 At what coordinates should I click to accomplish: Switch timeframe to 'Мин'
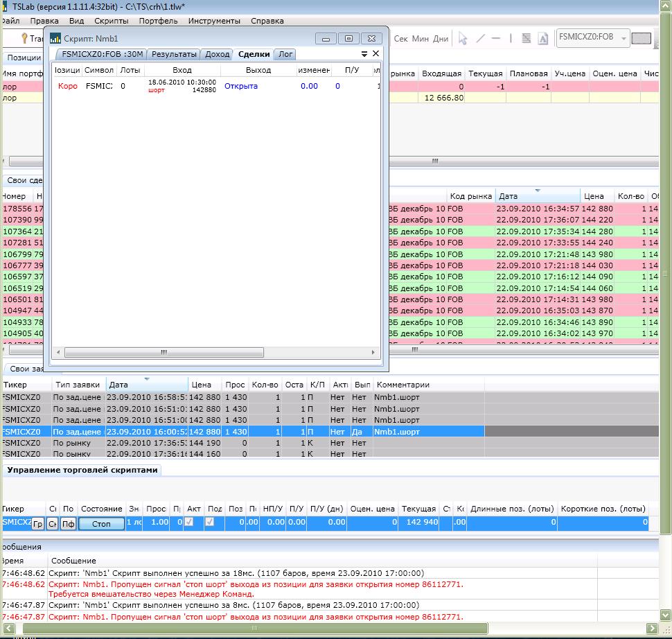click(421, 39)
